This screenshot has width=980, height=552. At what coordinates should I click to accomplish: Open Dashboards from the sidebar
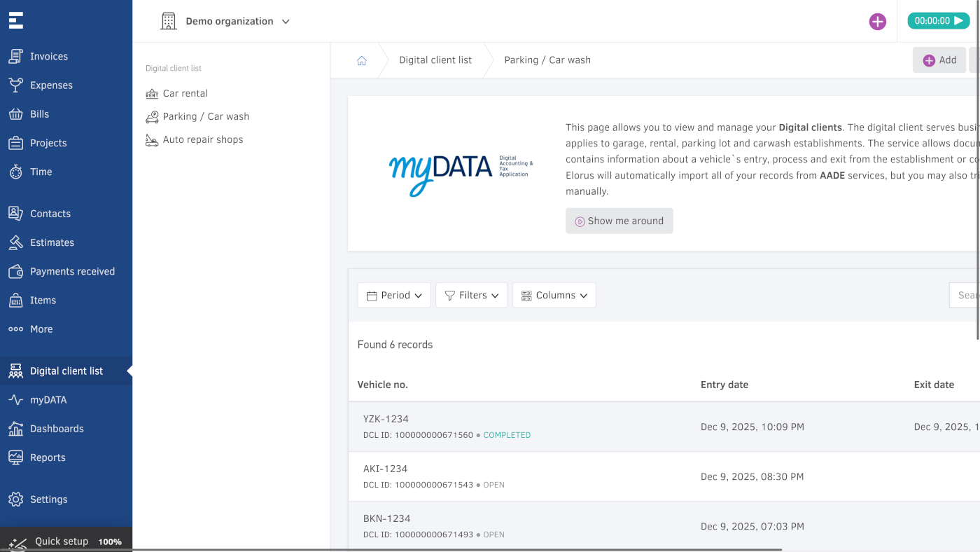pyautogui.click(x=57, y=429)
